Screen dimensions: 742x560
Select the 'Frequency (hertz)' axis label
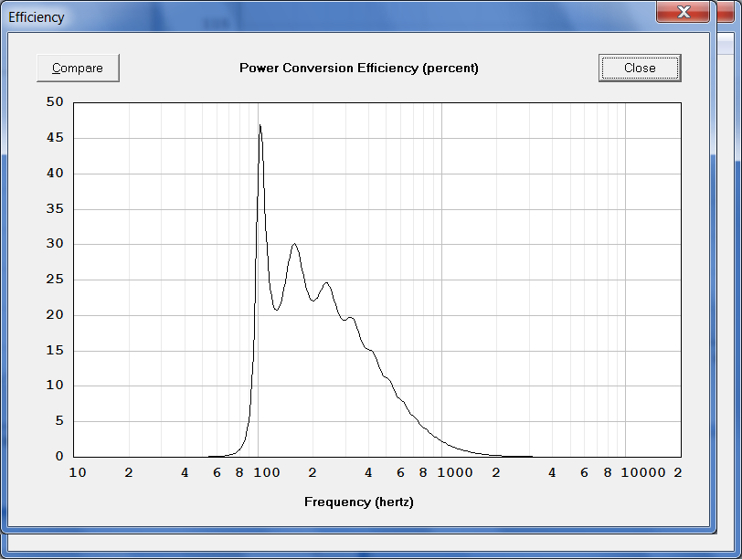pos(359,502)
